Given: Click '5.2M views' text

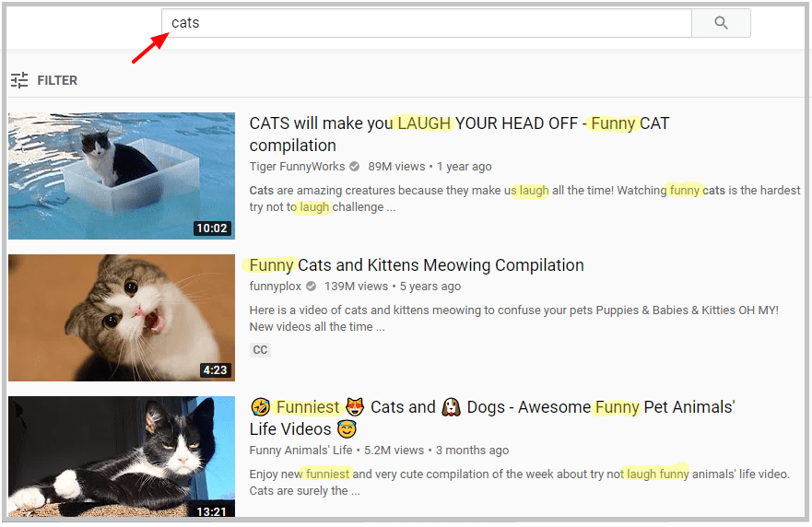Looking at the screenshot, I should (x=394, y=450).
